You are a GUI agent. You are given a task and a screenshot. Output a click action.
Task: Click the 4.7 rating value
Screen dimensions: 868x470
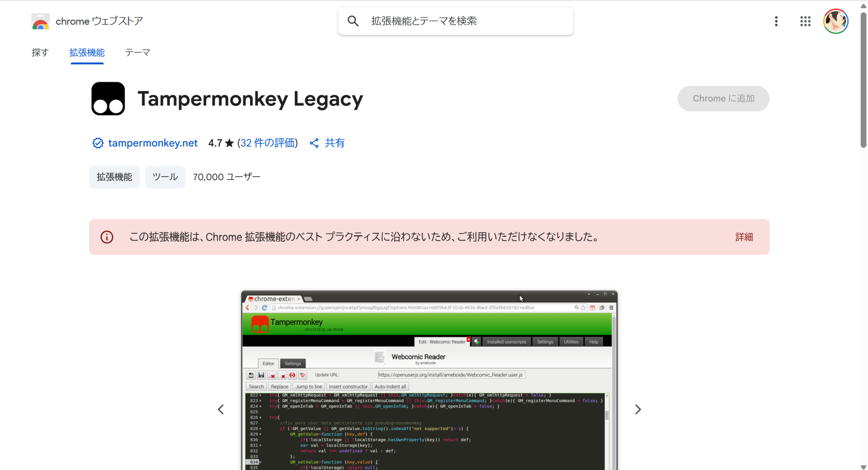(215, 143)
